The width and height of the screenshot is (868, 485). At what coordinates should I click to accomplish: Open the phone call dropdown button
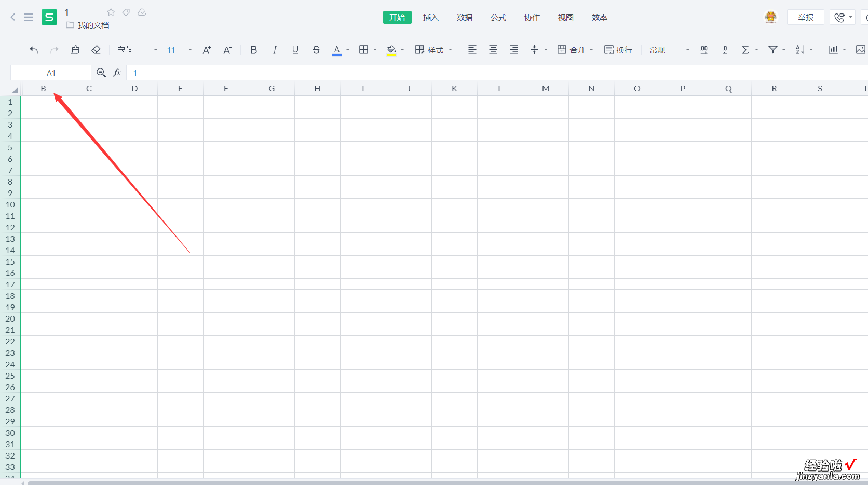click(843, 17)
